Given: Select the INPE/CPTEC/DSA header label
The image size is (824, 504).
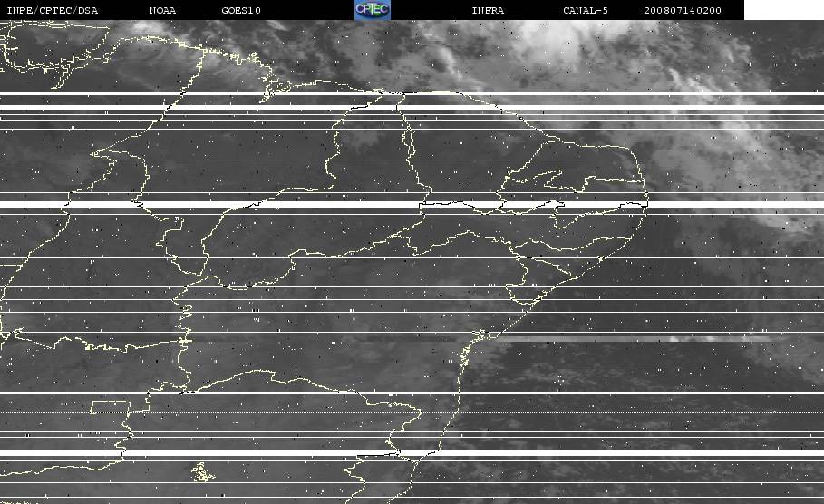Looking at the screenshot, I should click(x=52, y=10).
